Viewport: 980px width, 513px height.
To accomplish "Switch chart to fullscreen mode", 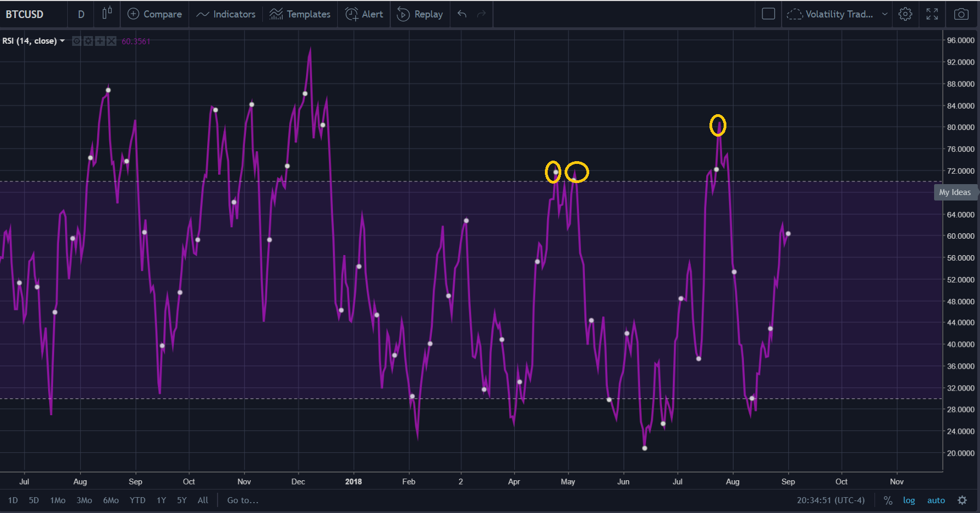I will point(932,14).
